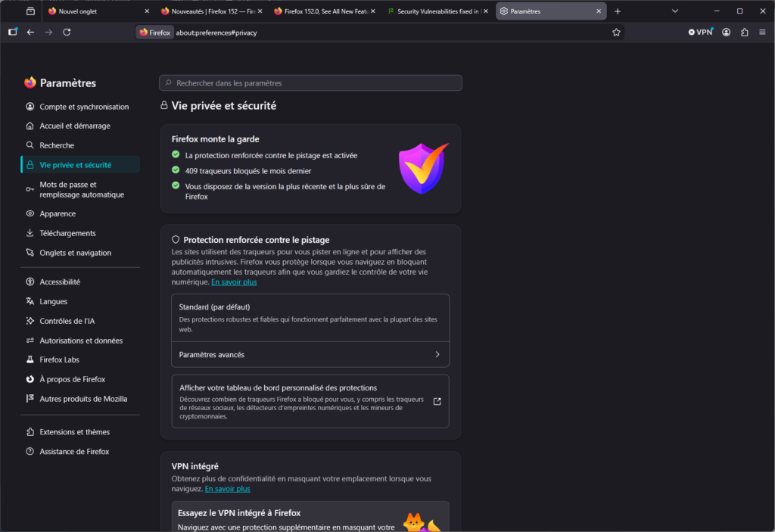Toggle the sidebar icon left of back arrow
The width and height of the screenshot is (775, 532).
[13, 32]
